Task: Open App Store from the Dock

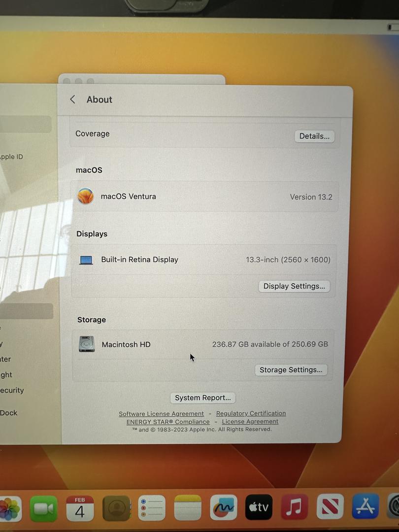Action: 366,506
